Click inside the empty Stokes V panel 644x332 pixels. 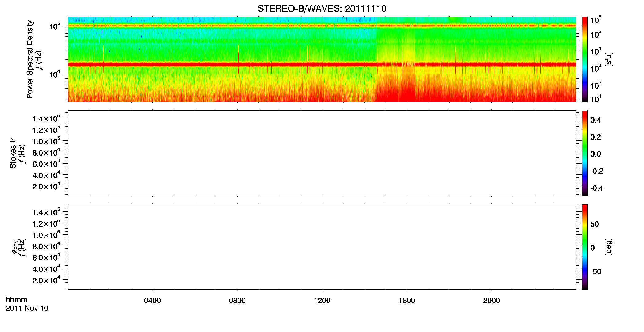(322, 153)
